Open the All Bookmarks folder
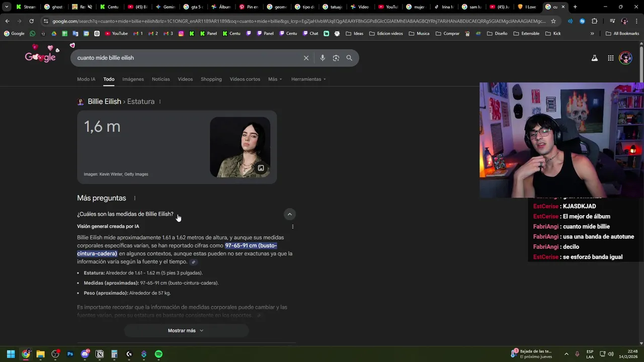This screenshot has width=644, height=362. 622,33
